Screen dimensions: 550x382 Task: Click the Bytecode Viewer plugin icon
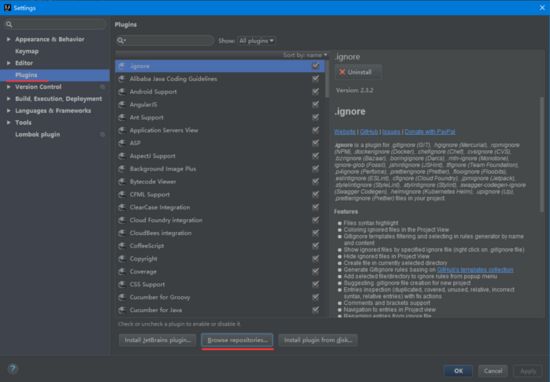[122, 182]
